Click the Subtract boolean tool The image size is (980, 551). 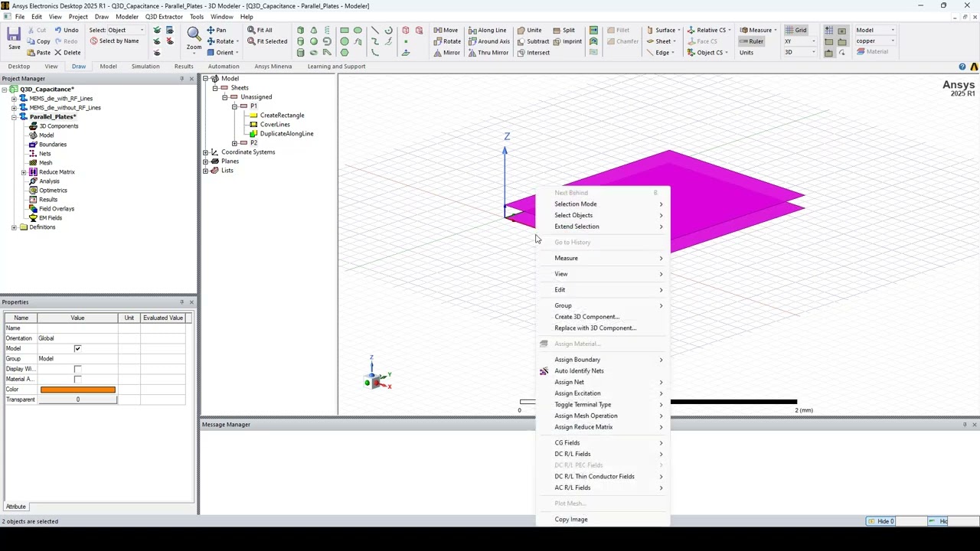tap(533, 41)
